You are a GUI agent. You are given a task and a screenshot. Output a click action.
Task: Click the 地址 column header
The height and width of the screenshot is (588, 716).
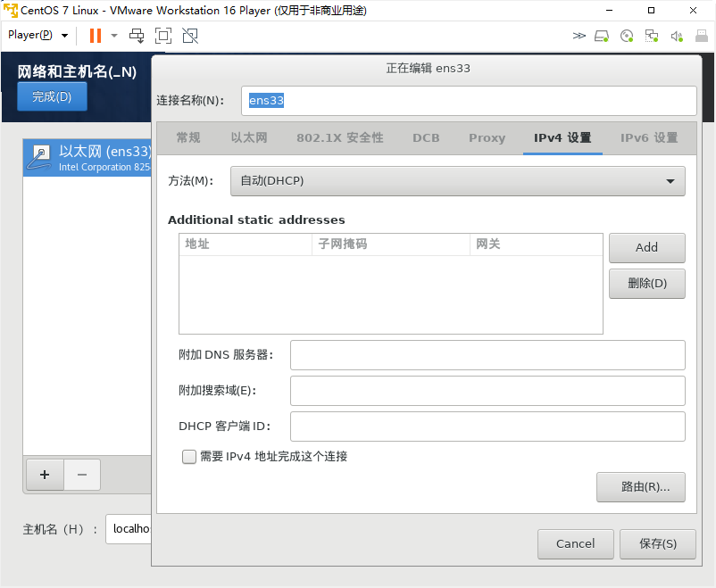tap(246, 244)
